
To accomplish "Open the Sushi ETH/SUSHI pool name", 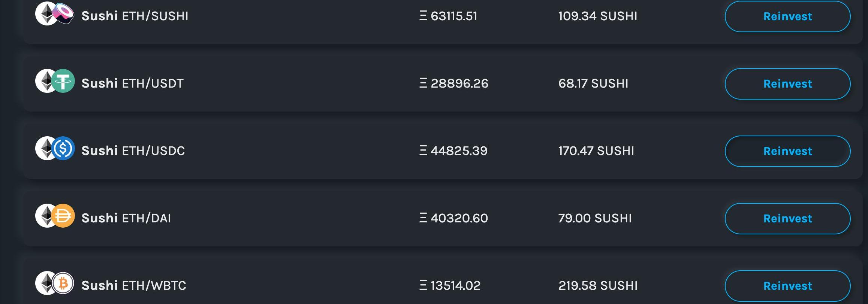I will (x=135, y=16).
